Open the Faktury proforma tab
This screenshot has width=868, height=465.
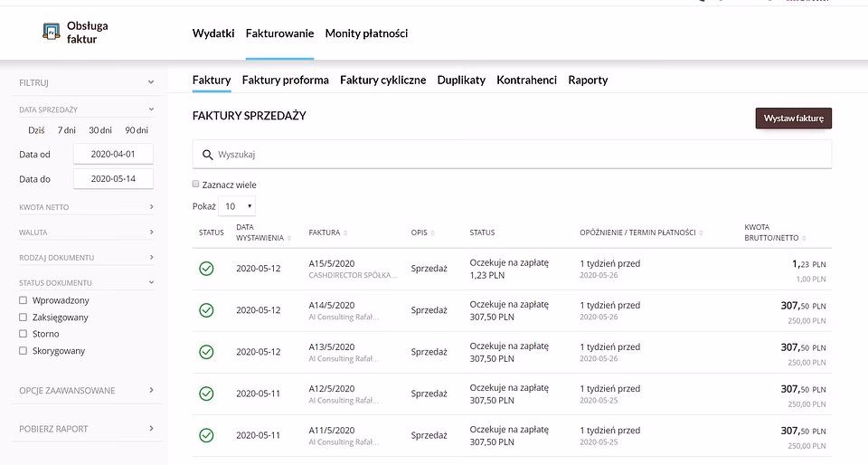[x=285, y=80]
